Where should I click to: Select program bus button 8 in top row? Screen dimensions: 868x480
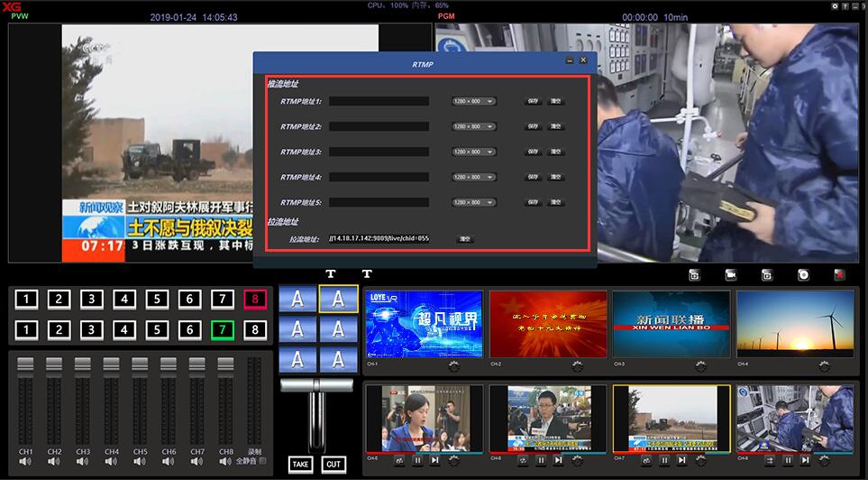254,299
